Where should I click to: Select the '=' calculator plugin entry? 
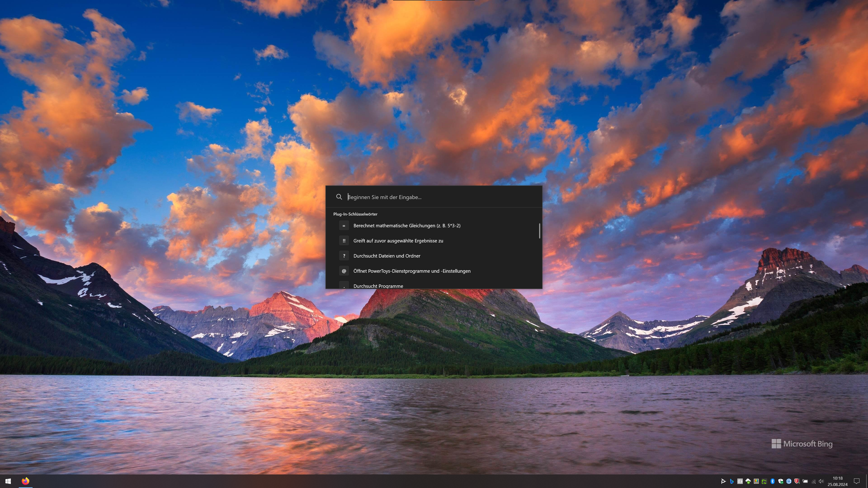(x=406, y=226)
